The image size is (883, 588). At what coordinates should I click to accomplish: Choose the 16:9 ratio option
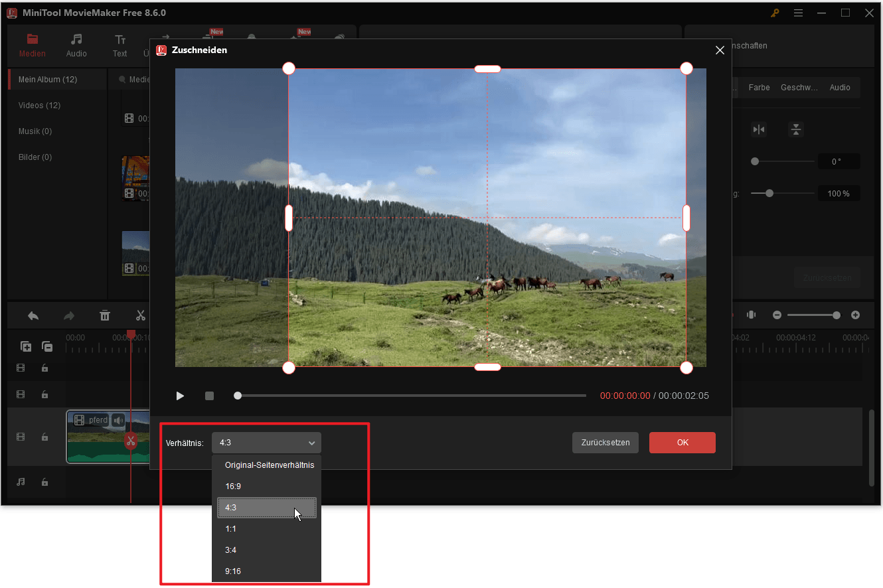[267, 486]
